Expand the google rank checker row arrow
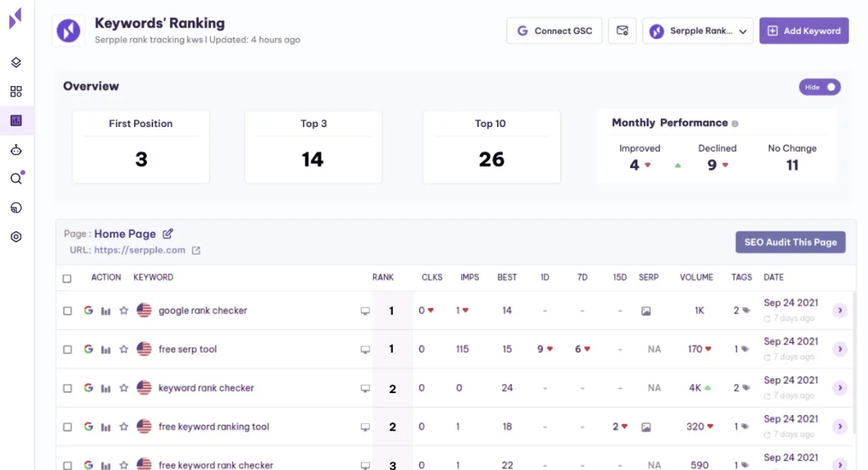 point(839,311)
